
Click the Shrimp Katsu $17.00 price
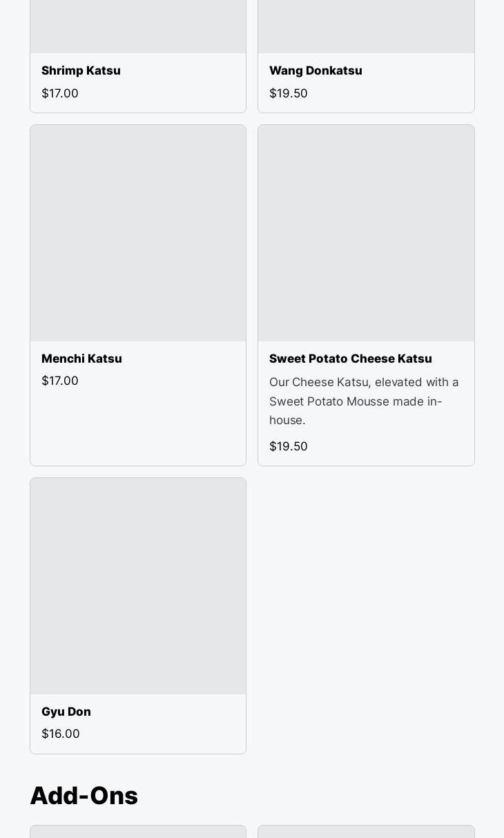60,93
